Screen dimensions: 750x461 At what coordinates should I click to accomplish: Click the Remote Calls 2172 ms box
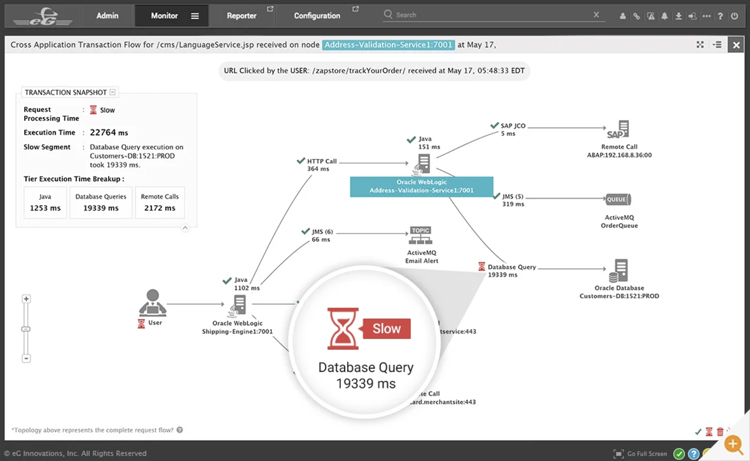(160, 202)
